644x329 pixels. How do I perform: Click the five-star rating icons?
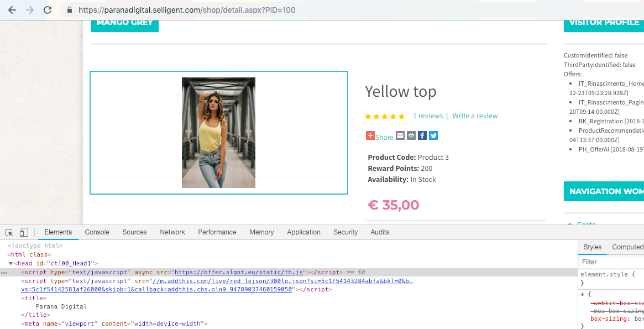385,117
